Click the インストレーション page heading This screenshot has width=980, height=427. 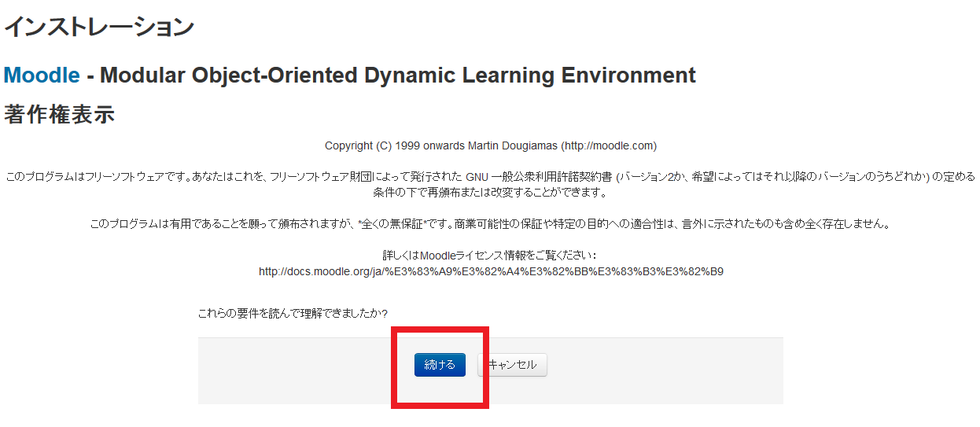(99, 27)
